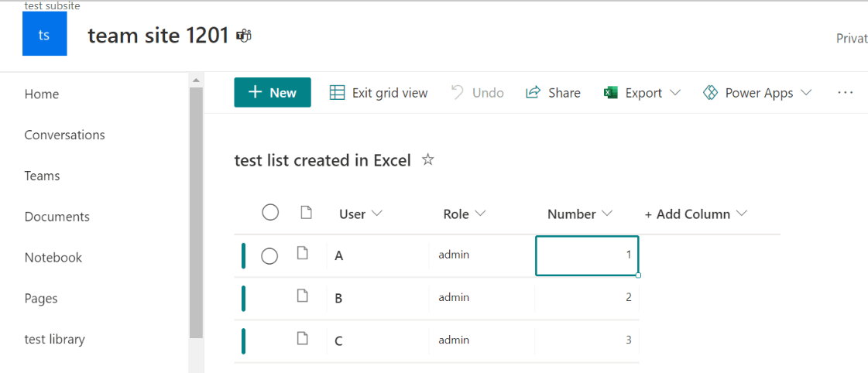This screenshot has height=373, width=868.
Task: Toggle the select all items circle in header
Action: (270, 213)
